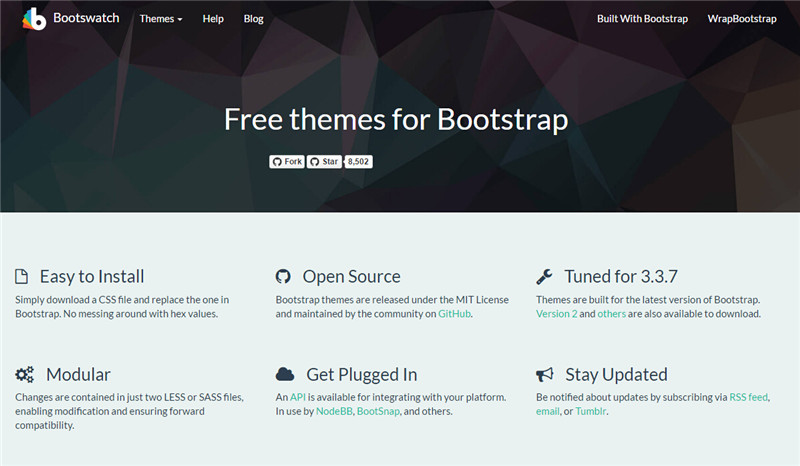The height and width of the screenshot is (466, 800).
Task: Open Built With Bootstrap link
Action: pyautogui.click(x=640, y=19)
